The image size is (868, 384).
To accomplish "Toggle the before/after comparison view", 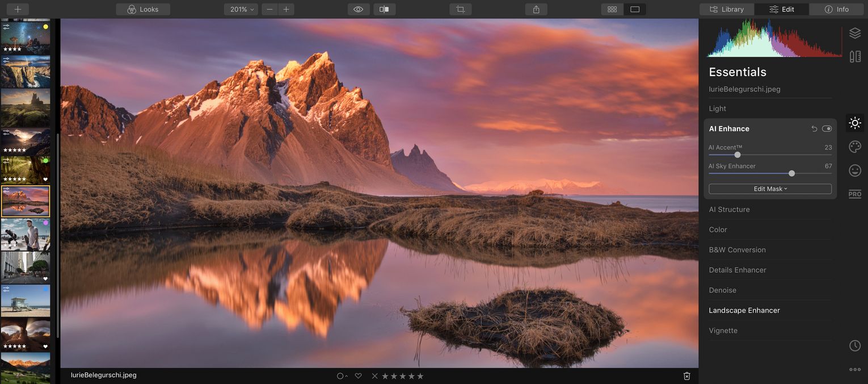I will 384,9.
